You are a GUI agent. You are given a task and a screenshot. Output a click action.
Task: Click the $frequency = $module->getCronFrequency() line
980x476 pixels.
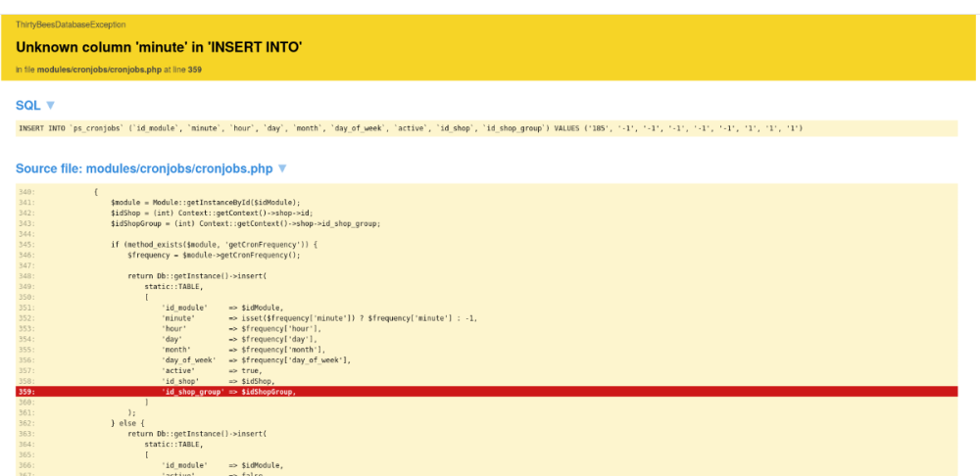click(213, 255)
